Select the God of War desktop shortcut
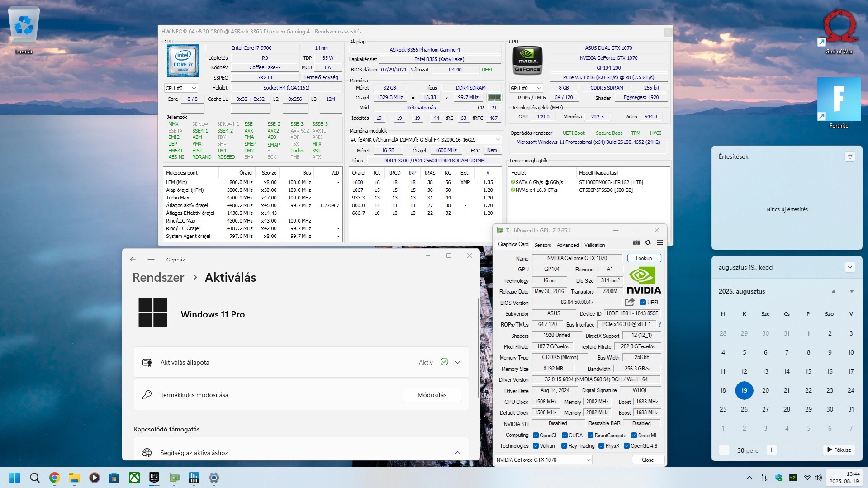868x488 pixels. point(840,32)
